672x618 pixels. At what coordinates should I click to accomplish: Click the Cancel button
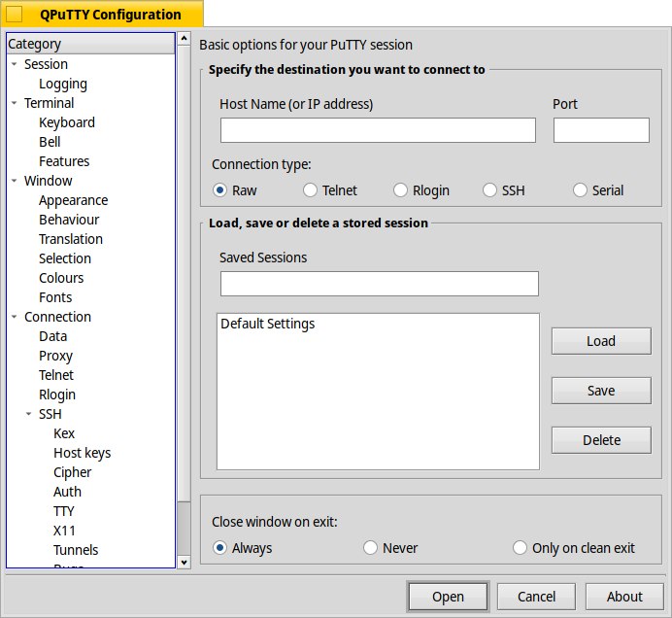pyautogui.click(x=536, y=596)
